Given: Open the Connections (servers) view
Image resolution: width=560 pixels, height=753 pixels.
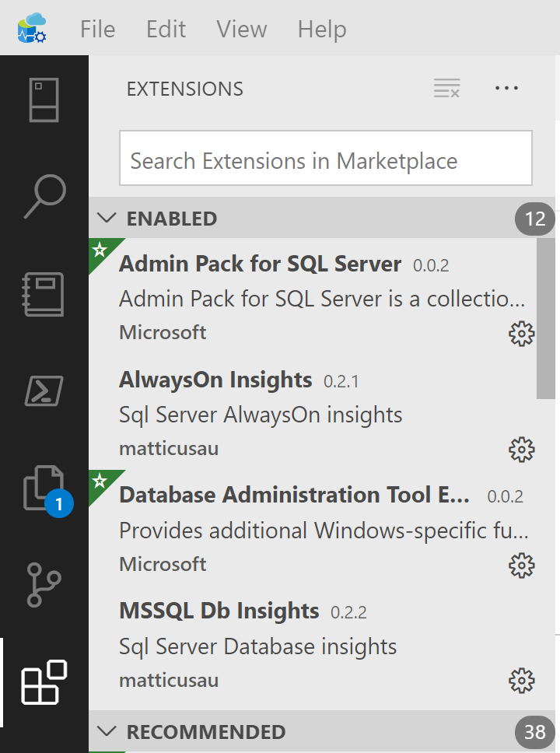Looking at the screenshot, I should [44, 100].
